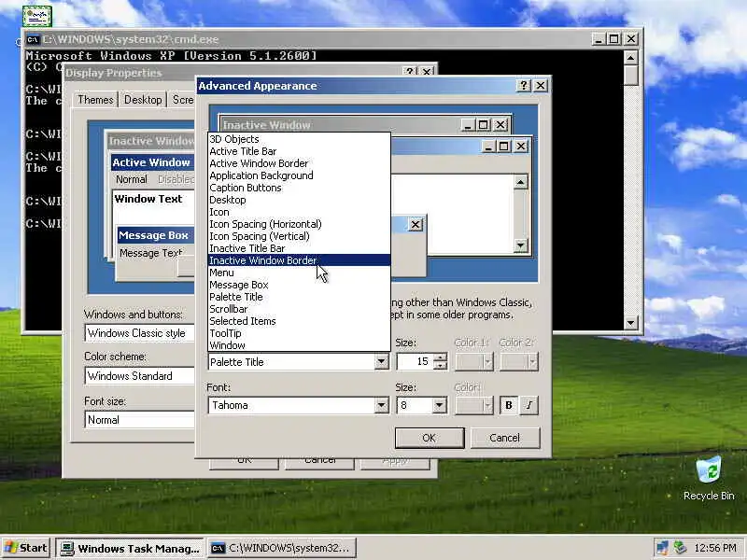Viewport: 747px width, 560px height.
Task: Choose Icon Spacing (Vertical) entry
Action: [x=299, y=236]
